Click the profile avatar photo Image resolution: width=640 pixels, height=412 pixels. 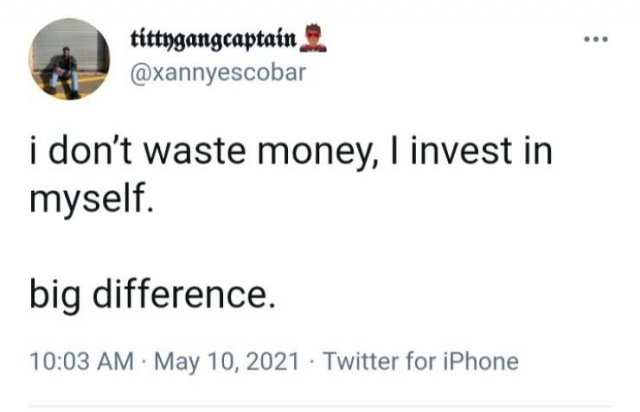(67, 60)
